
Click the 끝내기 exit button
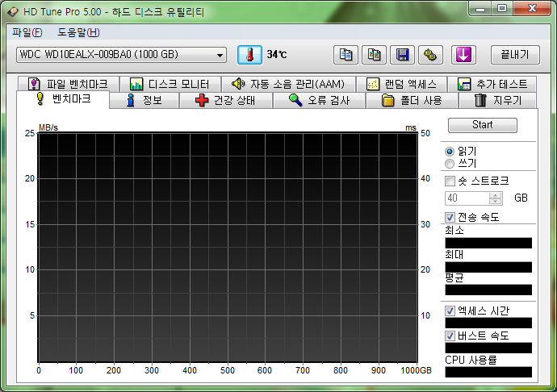[x=515, y=55]
